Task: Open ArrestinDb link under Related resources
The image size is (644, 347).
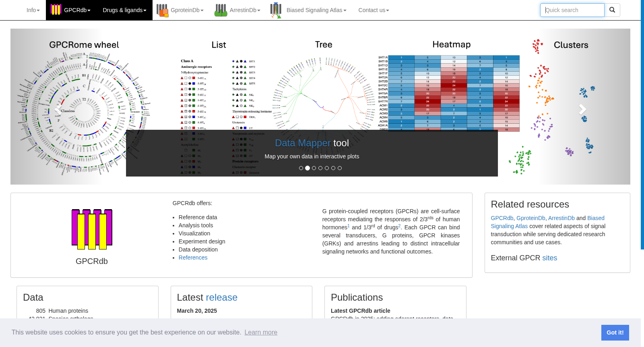Action: click(x=561, y=218)
